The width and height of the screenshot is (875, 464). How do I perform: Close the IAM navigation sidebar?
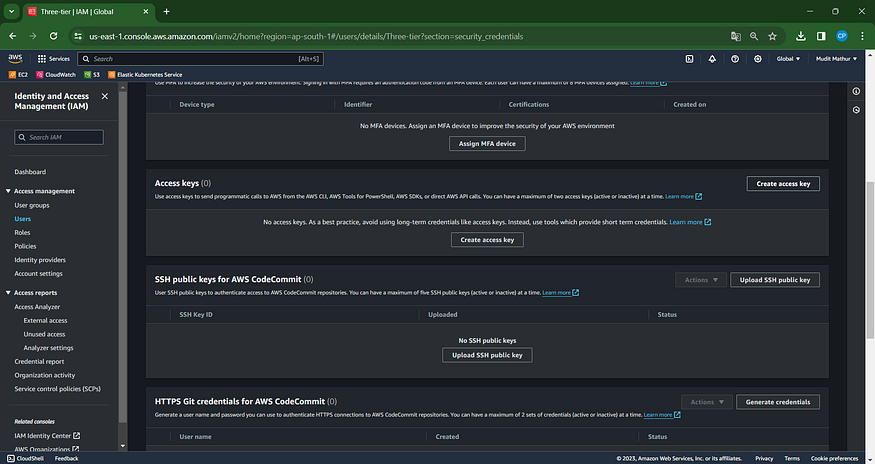coord(104,97)
